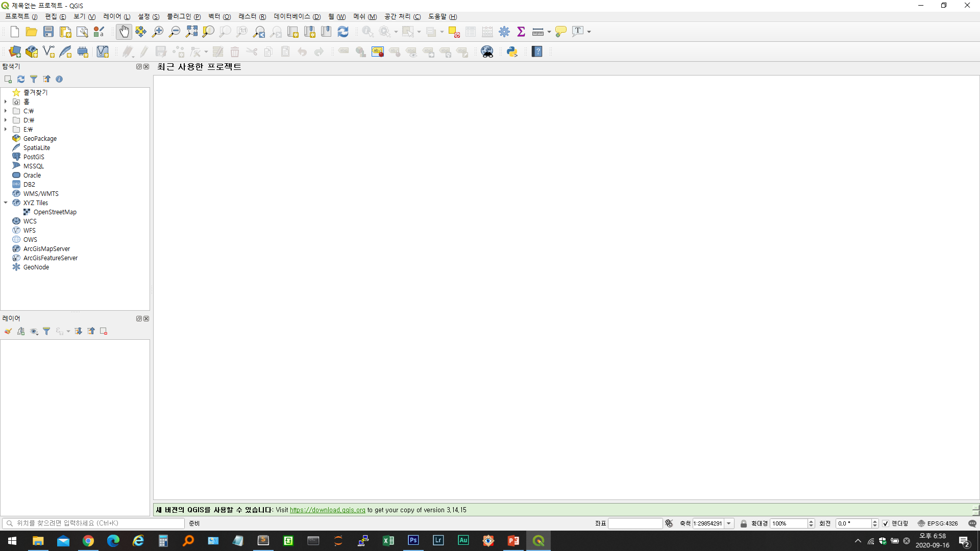This screenshot has height=551, width=980.
Task: Collapse the XYZ Tiles tree node
Action: 6,203
